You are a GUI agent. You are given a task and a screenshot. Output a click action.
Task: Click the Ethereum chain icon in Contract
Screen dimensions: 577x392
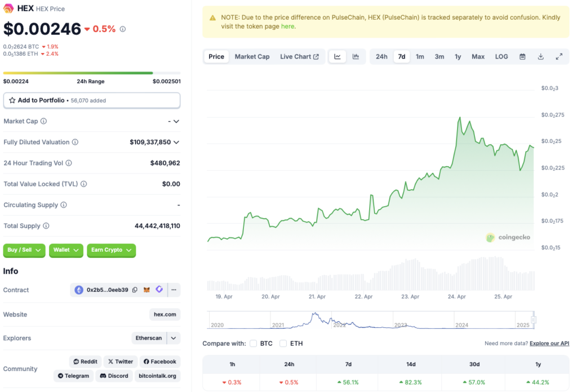pyautogui.click(x=79, y=289)
